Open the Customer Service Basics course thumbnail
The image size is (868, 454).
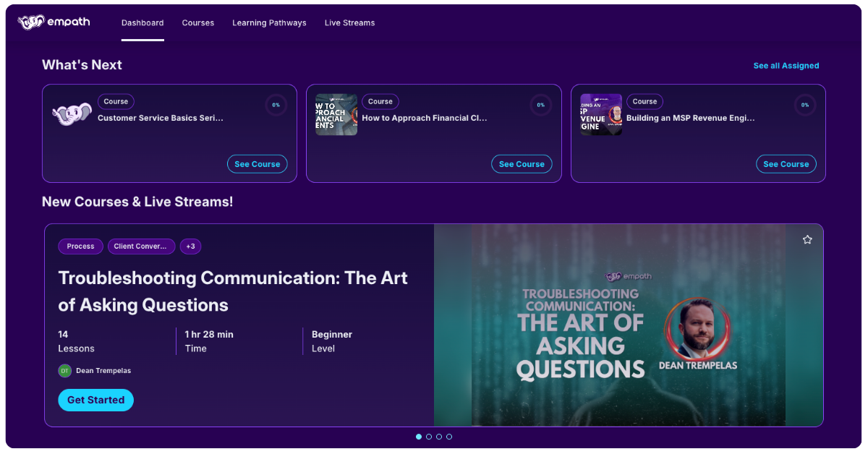[x=72, y=113]
